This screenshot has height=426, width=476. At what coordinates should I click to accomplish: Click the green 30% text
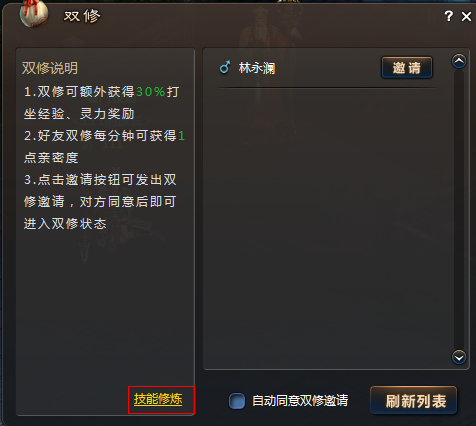pyautogui.click(x=150, y=92)
